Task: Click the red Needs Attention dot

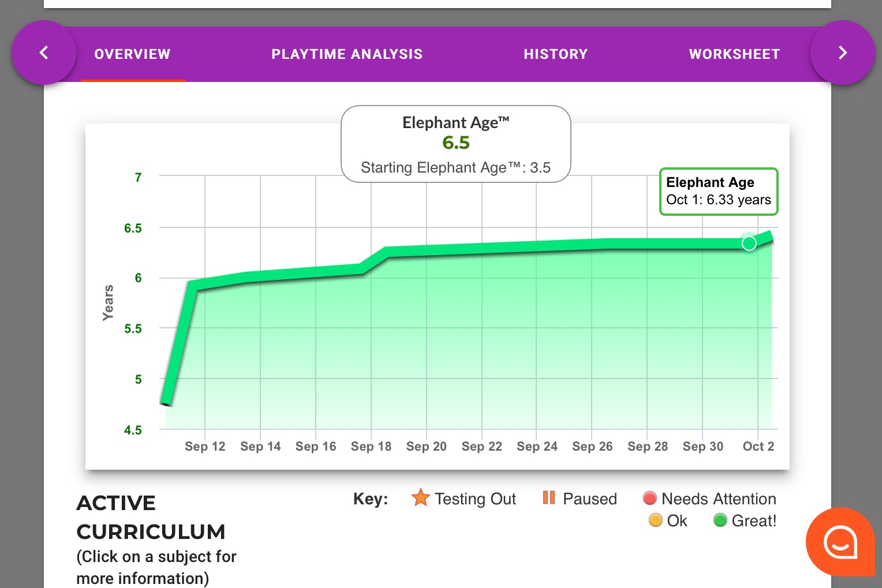Action: [650, 499]
